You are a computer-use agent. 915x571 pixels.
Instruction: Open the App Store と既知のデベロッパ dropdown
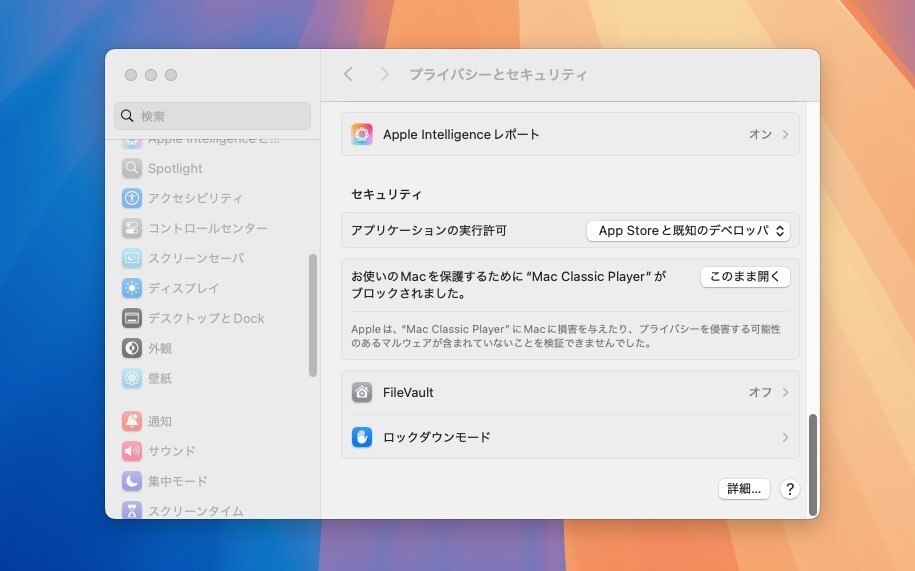point(688,230)
